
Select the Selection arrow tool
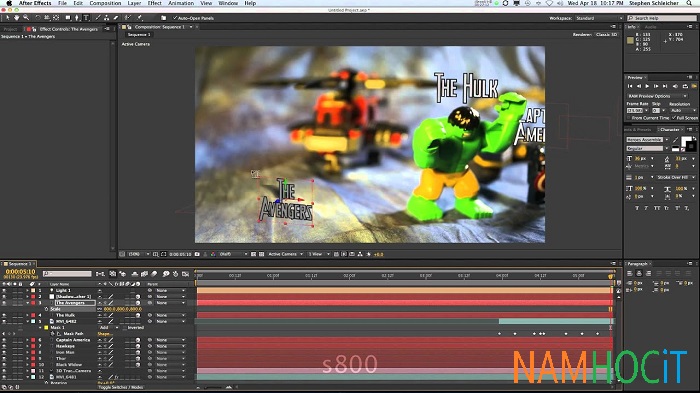pyautogui.click(x=8, y=18)
